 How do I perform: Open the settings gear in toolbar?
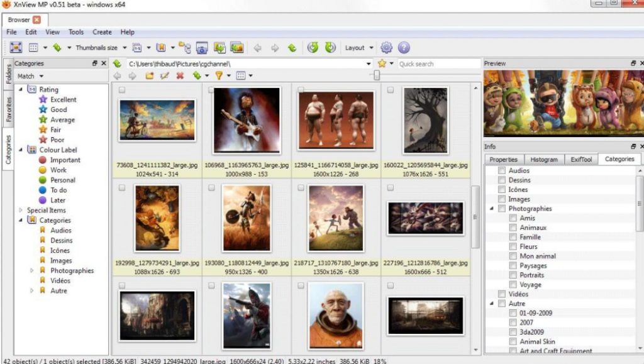tap(386, 48)
